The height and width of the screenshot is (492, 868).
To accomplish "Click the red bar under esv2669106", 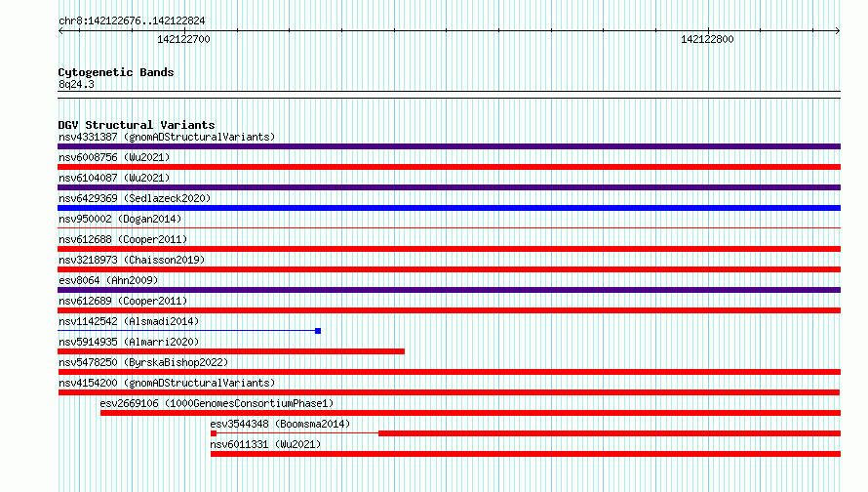I will [x=470, y=413].
